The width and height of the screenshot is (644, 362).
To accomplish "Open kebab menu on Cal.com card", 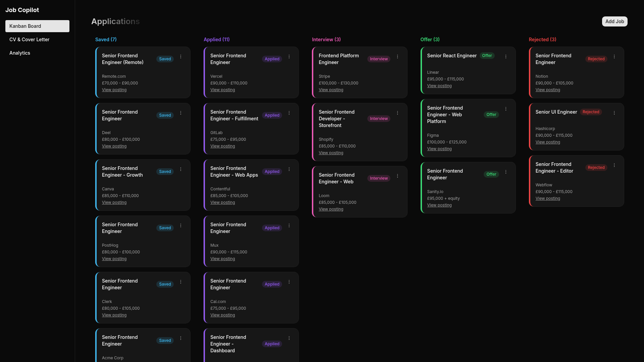I will 289,282.
